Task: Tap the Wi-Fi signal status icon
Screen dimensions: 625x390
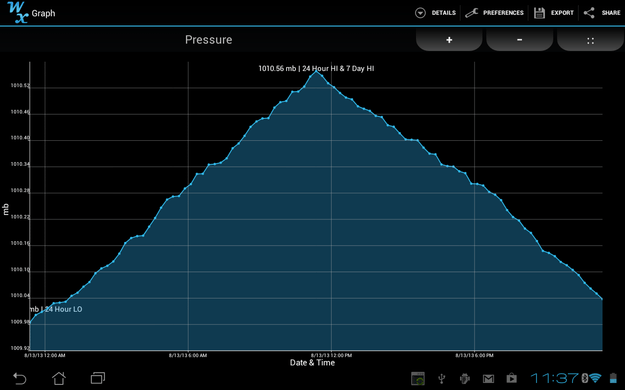Action: 596,378
